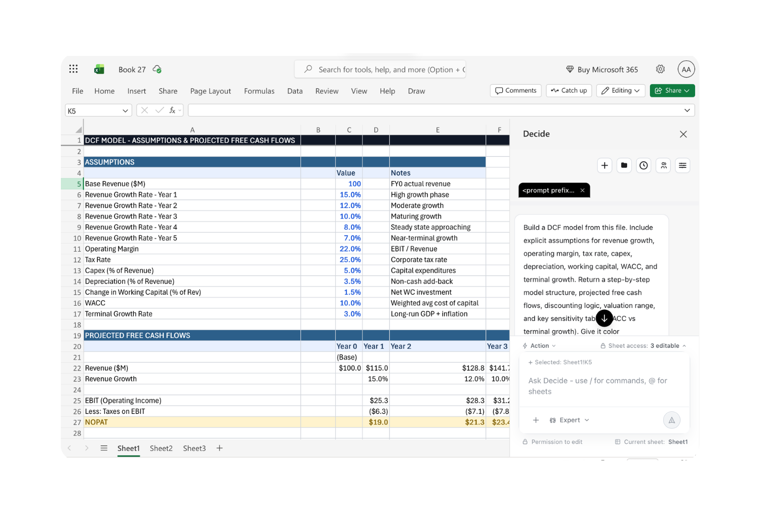Click the formula bar input
This screenshot has width=760, height=532.
(435, 110)
